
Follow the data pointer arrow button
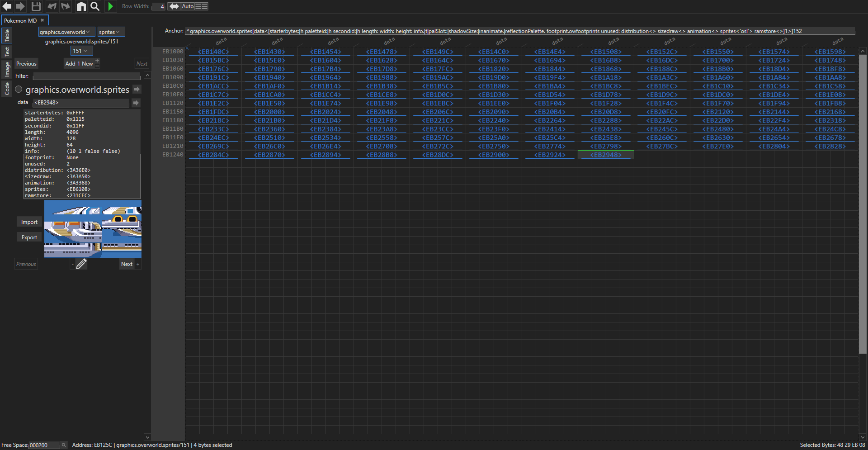click(x=136, y=103)
